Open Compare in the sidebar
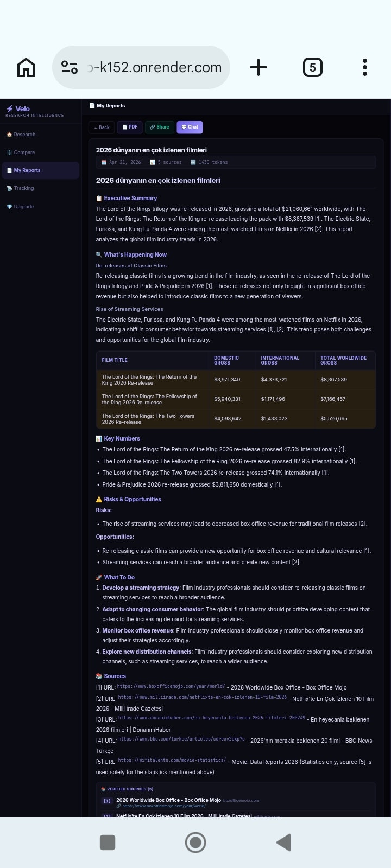The image size is (391, 868). [24, 152]
